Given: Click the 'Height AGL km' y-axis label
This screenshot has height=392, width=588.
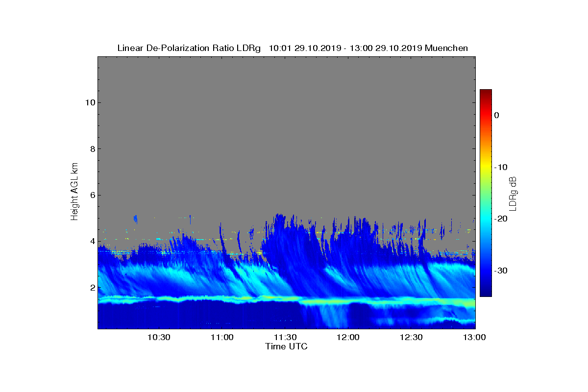Looking at the screenshot, I should [x=74, y=192].
